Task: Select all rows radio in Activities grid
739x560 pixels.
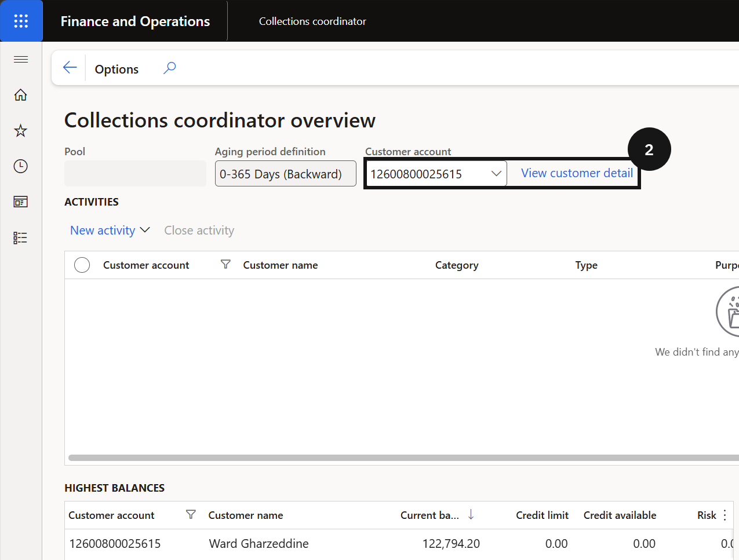Action: point(82,265)
